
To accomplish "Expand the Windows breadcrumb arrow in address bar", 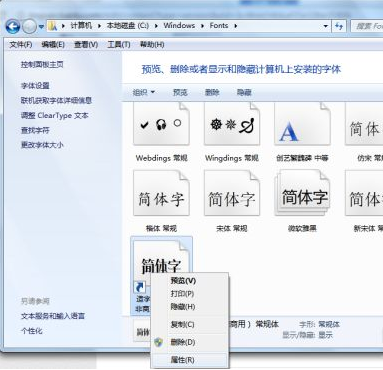I will (x=202, y=26).
